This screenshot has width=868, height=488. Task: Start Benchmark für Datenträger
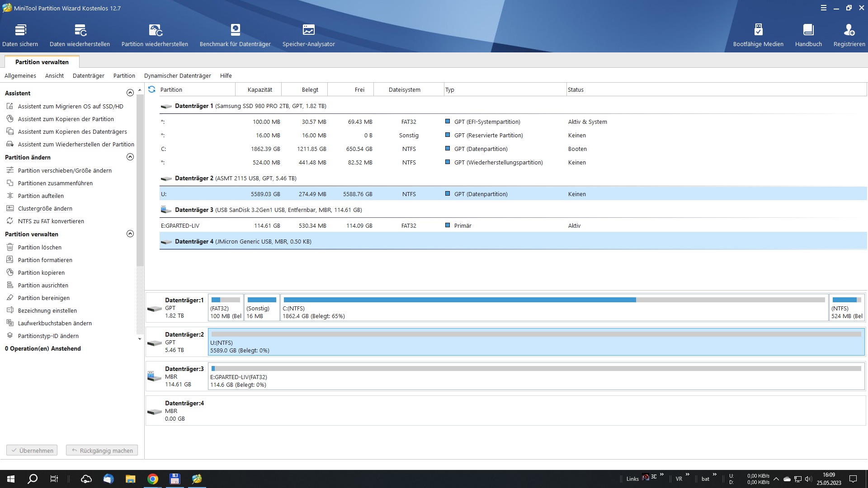[x=235, y=35]
